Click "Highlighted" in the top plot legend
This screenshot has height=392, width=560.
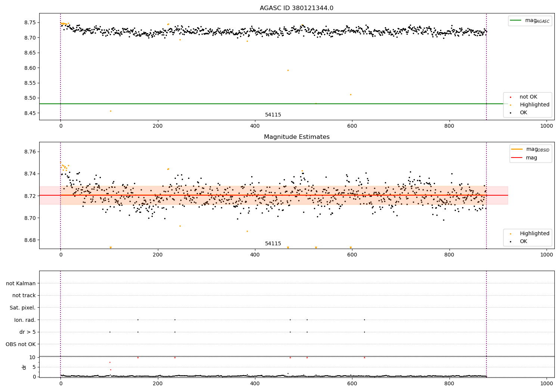(x=535, y=105)
